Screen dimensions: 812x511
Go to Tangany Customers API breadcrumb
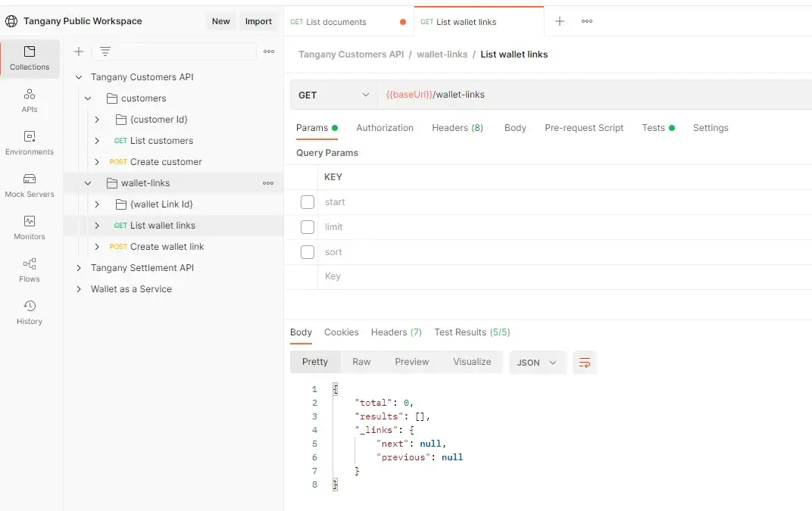(351, 55)
